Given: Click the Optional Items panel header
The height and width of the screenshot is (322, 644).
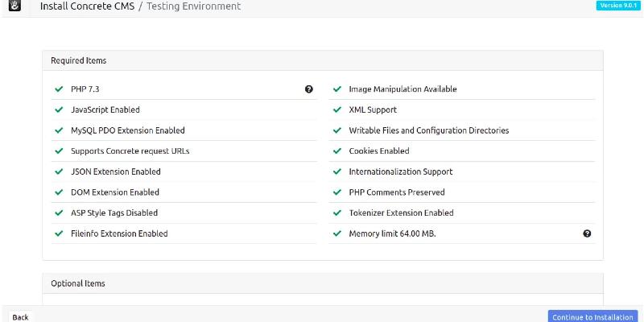Looking at the screenshot, I should coord(322,283).
